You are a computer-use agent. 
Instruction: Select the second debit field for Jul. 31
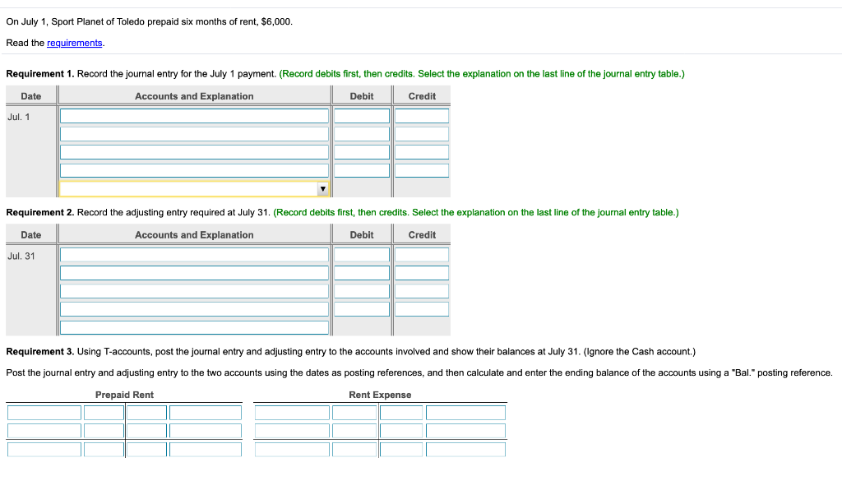pos(362,273)
